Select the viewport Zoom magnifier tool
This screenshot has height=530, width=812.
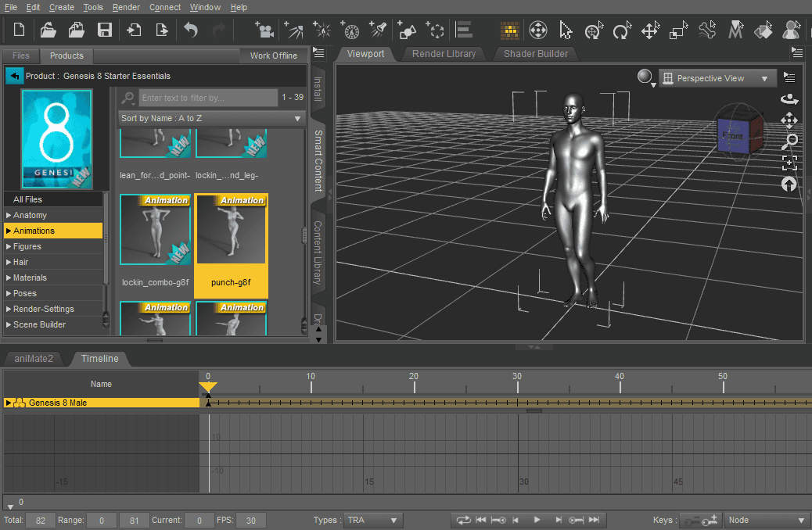pyautogui.click(x=789, y=141)
